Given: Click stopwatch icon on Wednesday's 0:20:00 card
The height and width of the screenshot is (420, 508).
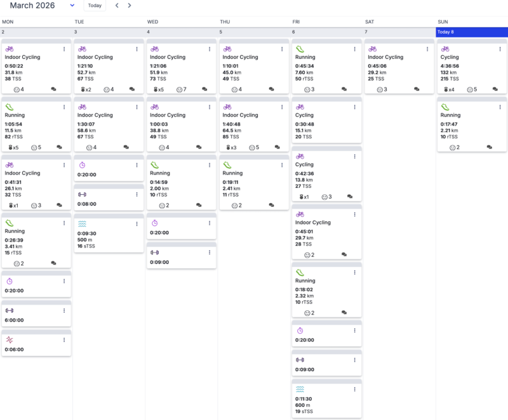Looking at the screenshot, I should click(154, 223).
